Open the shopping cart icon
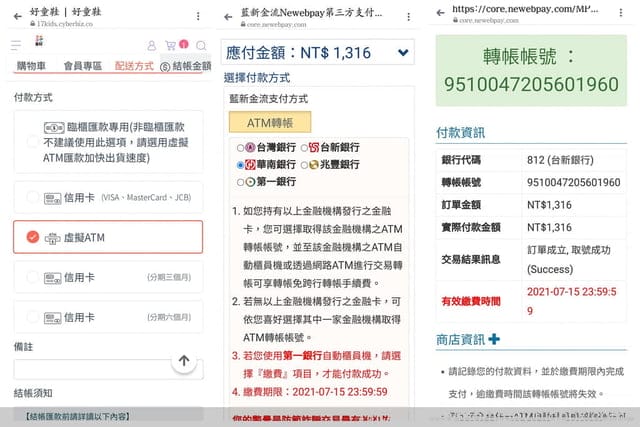This screenshot has width=640, height=427. point(171,45)
